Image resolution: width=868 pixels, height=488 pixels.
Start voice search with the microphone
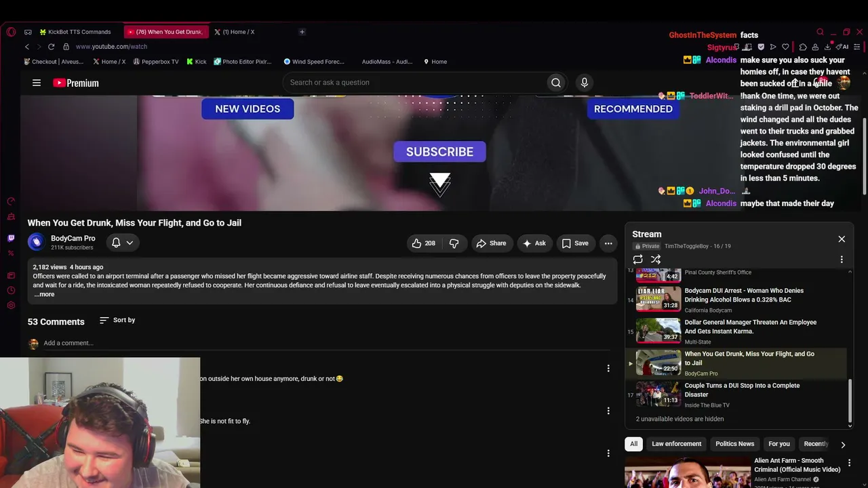tap(585, 83)
